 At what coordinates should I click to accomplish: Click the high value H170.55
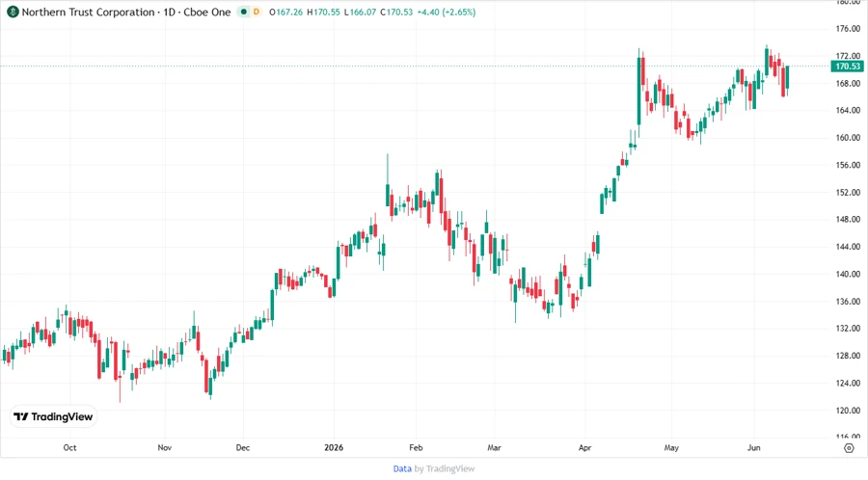coord(323,12)
